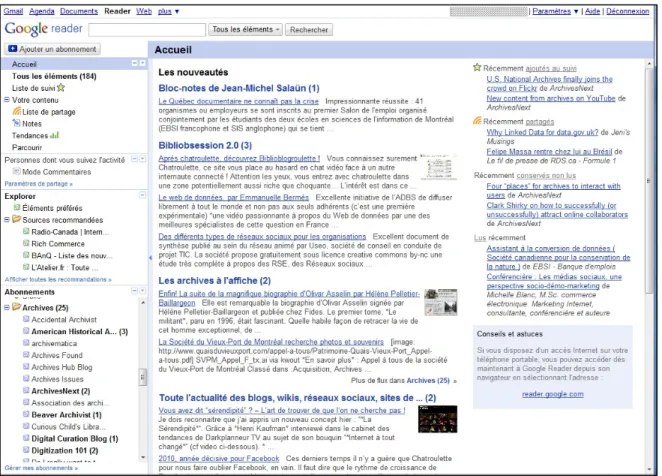Image resolution: width=662 pixels, height=476 pixels.
Task: Click the Mode Commentaires icon
Action: click(16, 171)
